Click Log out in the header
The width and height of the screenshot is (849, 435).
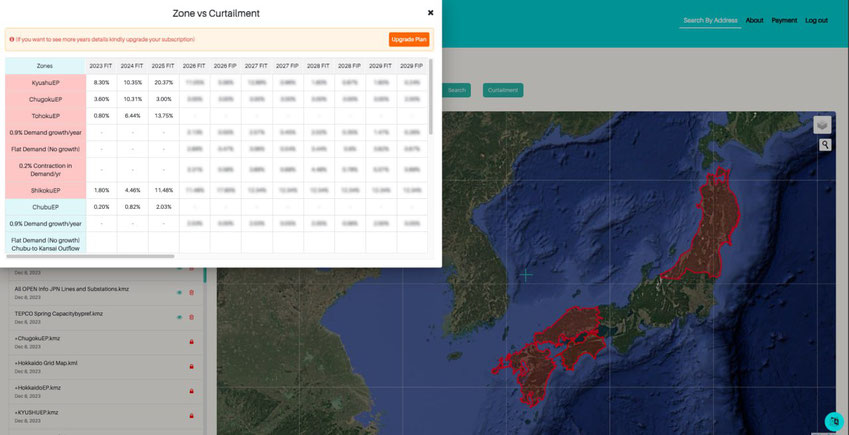coord(816,21)
